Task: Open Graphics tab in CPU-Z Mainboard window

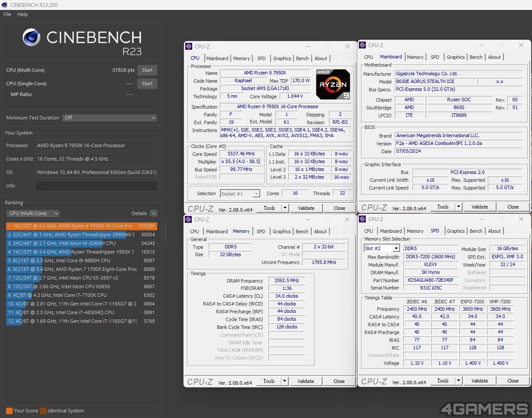Action: pyautogui.click(x=455, y=57)
